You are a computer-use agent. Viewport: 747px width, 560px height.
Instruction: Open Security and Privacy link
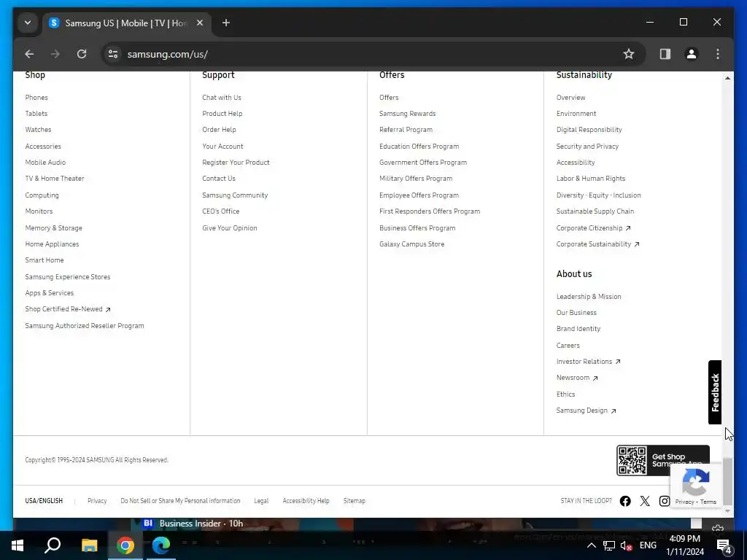coord(587,147)
